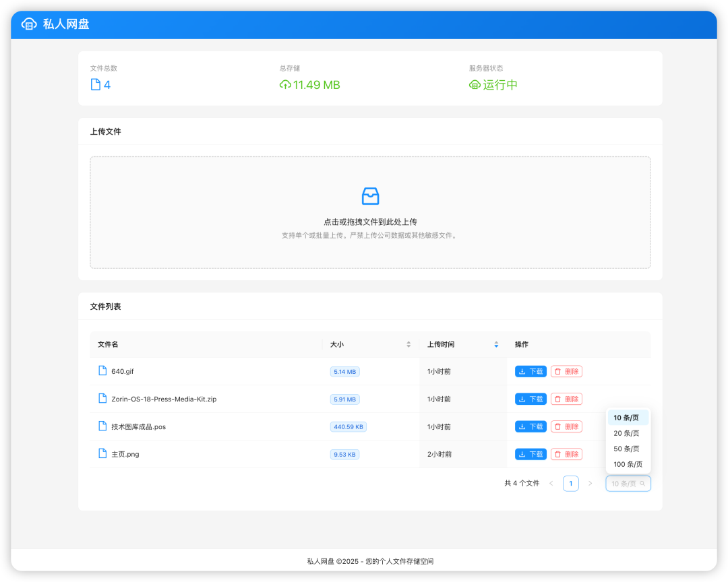Click the next page arrow
The width and height of the screenshot is (728, 582).
pos(590,484)
